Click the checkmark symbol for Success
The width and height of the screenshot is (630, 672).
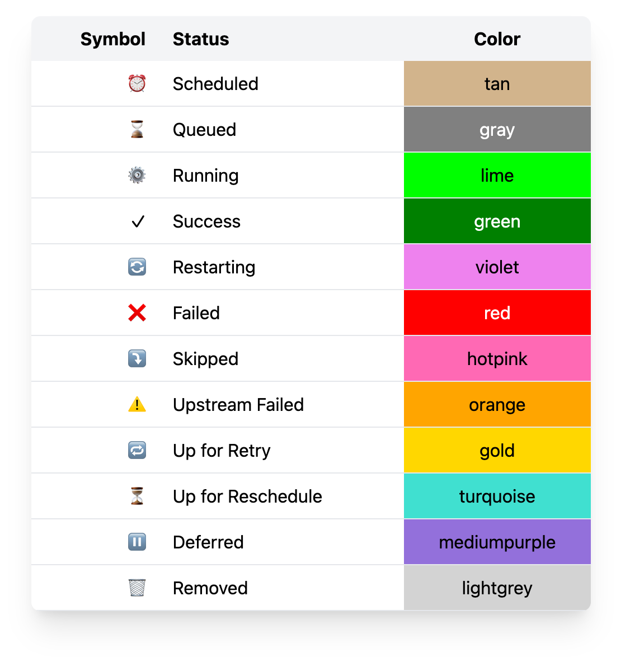(x=138, y=222)
